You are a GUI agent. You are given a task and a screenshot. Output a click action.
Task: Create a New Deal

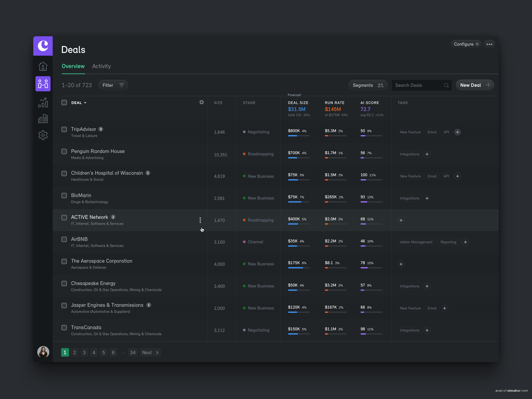coord(475,85)
